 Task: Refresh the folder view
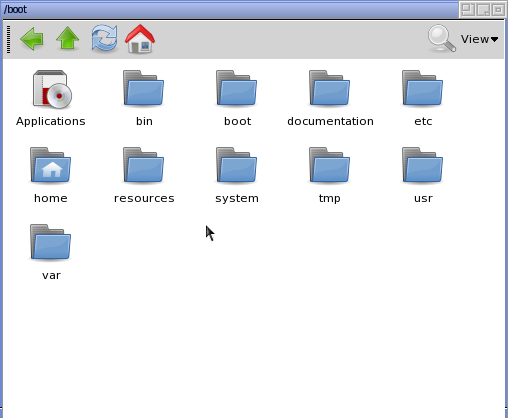click(104, 39)
